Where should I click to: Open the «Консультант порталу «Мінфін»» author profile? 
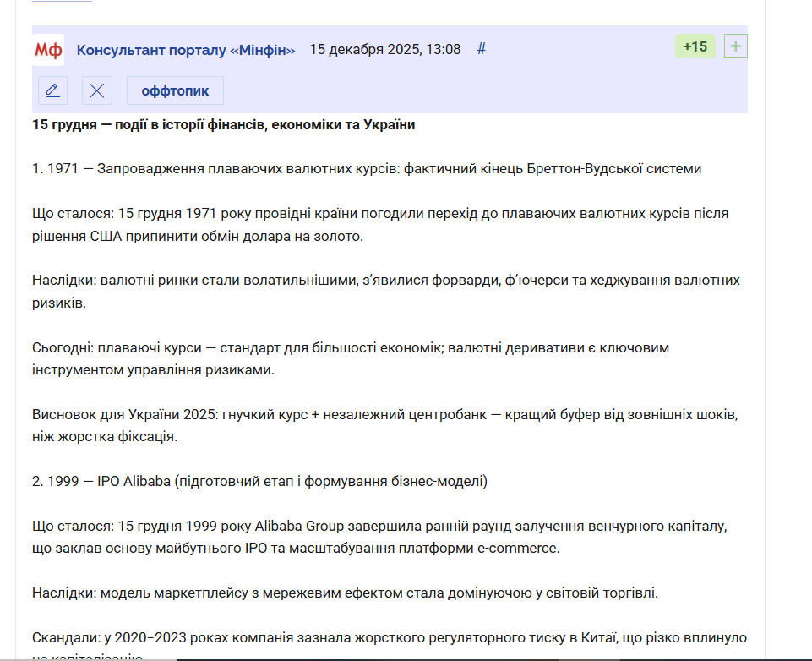coord(186,50)
